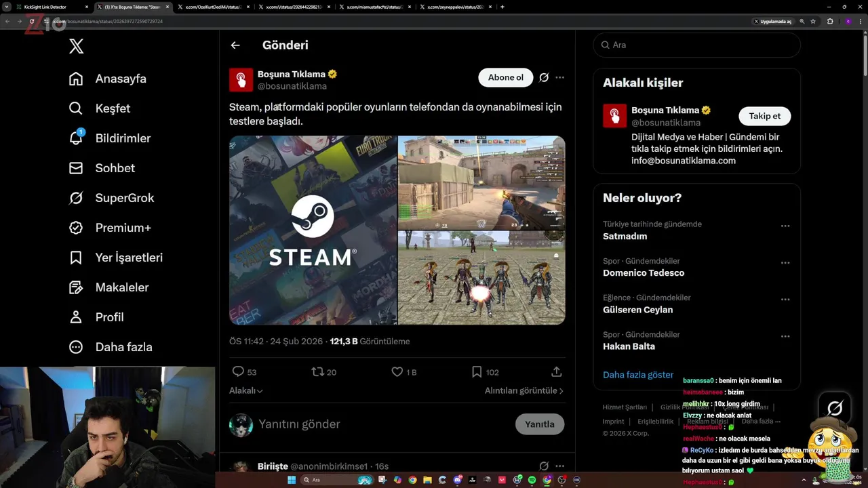This screenshot has height=488, width=868.
Task: Click Boşuna Tıklama avatar on the post
Action: [241, 80]
